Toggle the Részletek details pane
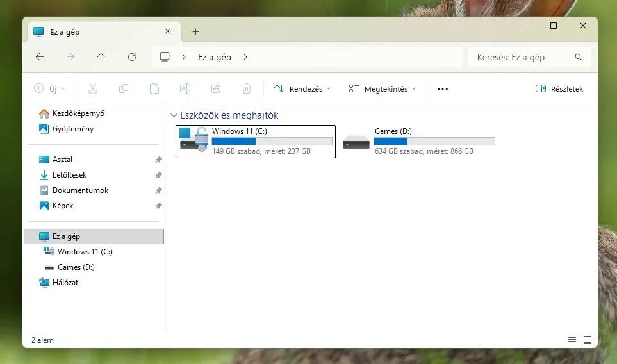 point(559,89)
